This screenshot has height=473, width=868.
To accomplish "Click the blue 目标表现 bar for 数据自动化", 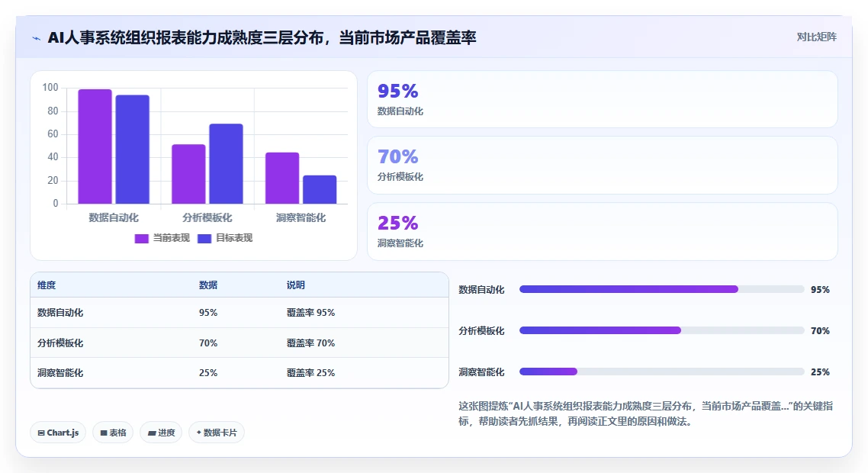I will click(132, 150).
